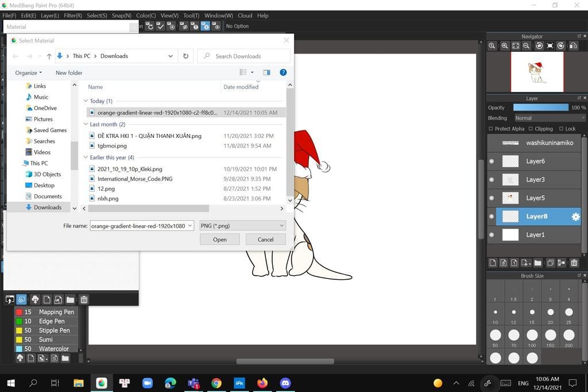Open the view options dropdown arrow

252,72
